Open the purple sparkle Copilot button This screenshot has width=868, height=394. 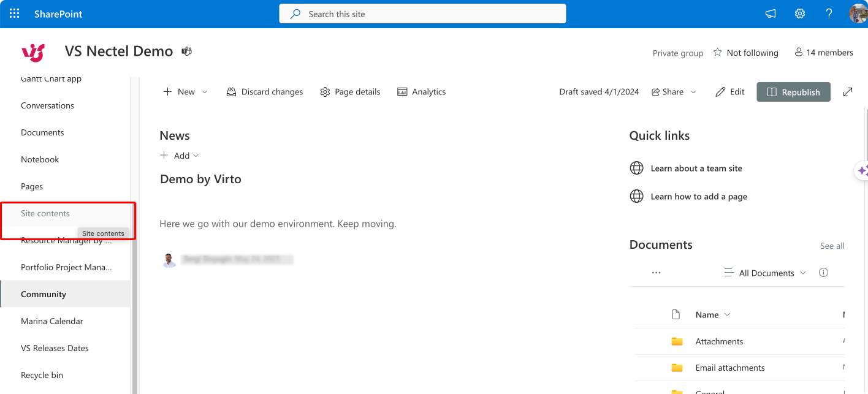[862, 170]
